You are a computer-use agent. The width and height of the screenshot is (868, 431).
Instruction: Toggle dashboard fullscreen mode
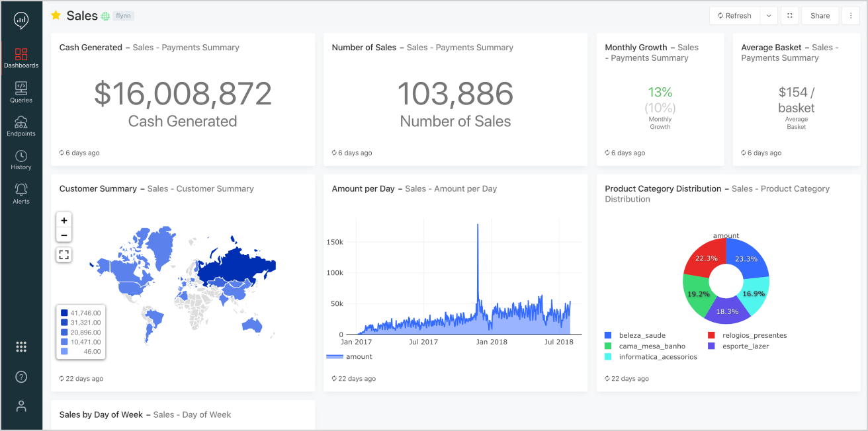click(x=789, y=16)
